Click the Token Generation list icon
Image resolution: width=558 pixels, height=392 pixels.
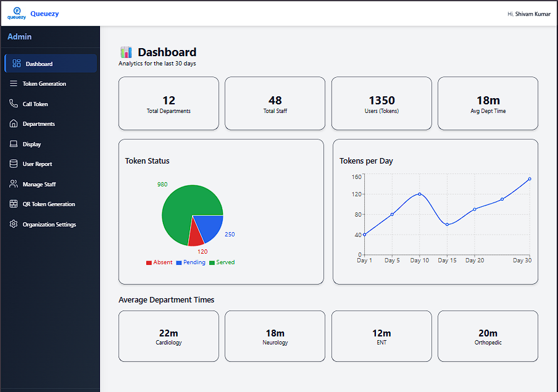click(14, 83)
